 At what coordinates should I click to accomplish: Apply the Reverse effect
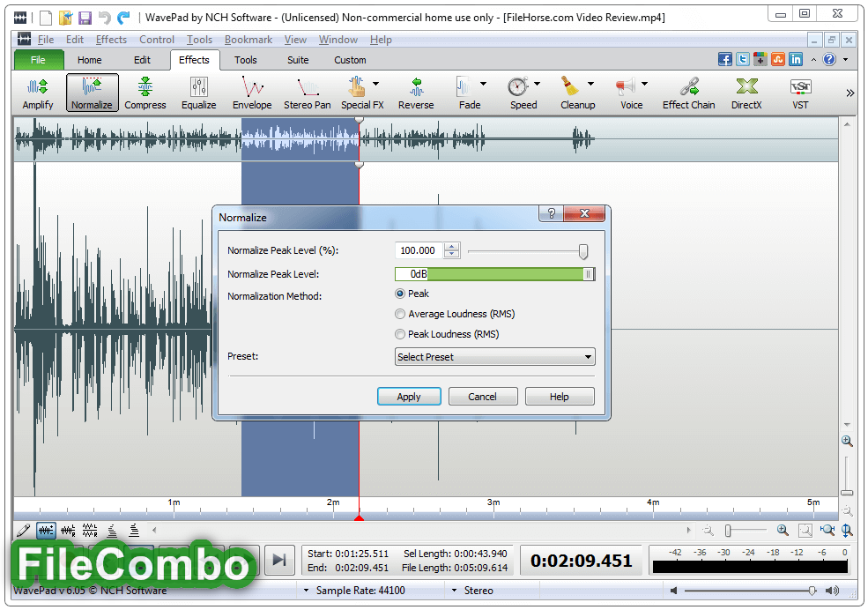[415, 93]
